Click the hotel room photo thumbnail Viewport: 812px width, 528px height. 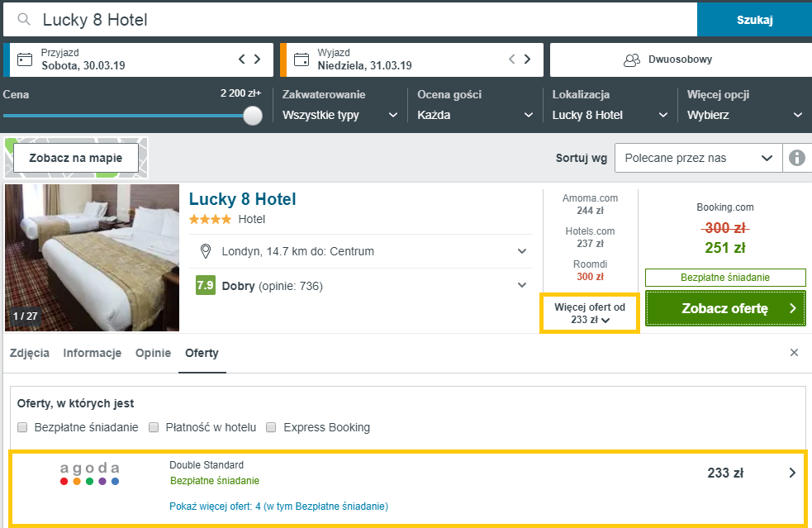pyautogui.click(x=92, y=258)
